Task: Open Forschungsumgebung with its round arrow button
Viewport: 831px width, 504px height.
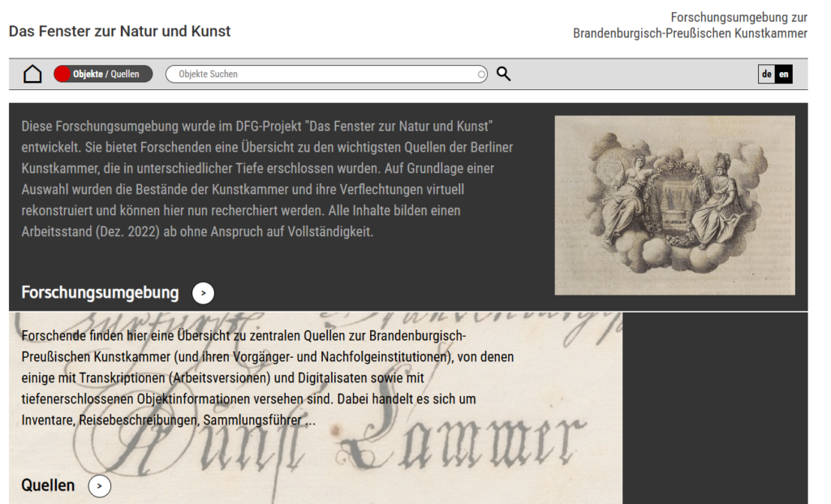Action: coord(203,293)
